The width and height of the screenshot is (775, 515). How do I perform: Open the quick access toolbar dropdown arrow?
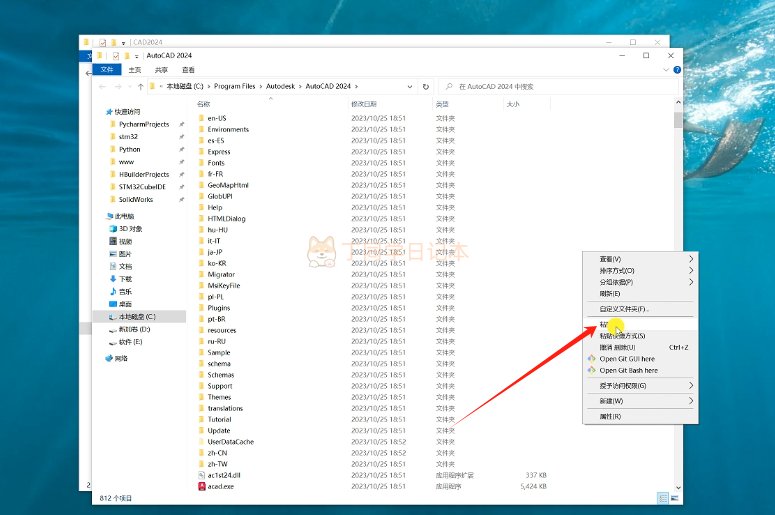click(137, 56)
